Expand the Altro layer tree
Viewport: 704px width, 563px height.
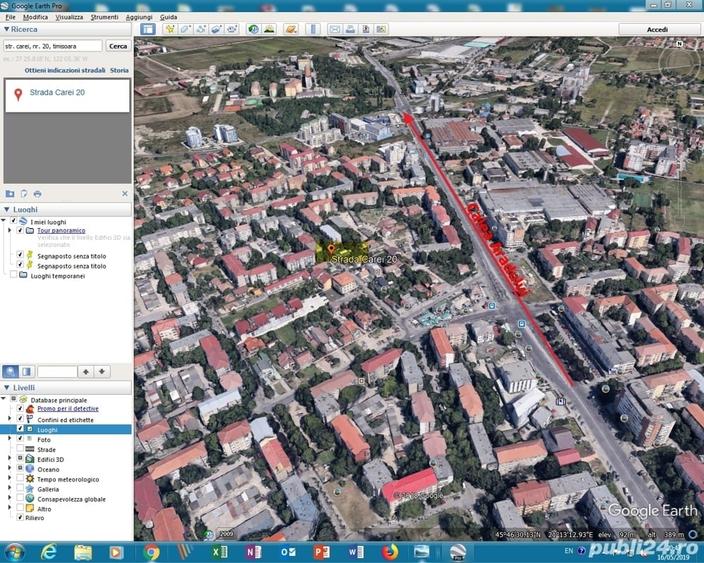(9, 508)
